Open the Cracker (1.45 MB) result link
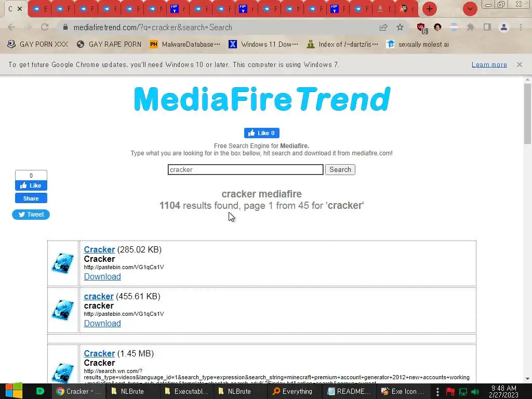This screenshot has height=399, width=532. [x=99, y=353]
